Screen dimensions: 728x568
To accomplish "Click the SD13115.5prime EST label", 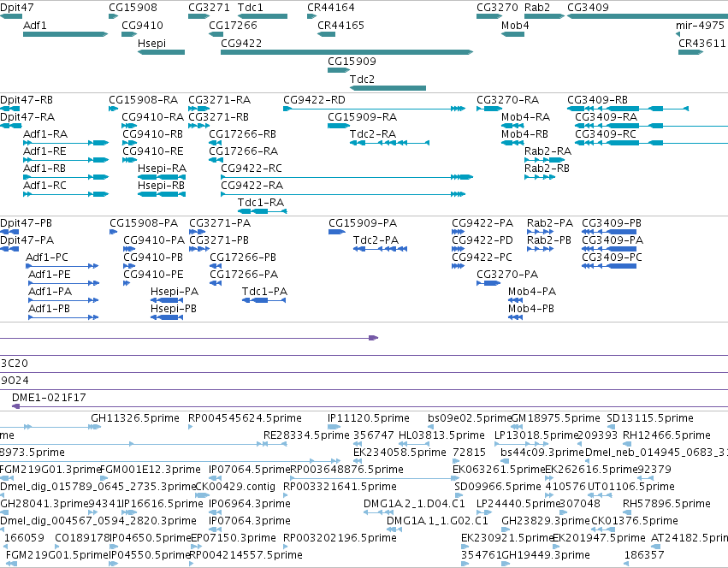I will click(650, 418).
